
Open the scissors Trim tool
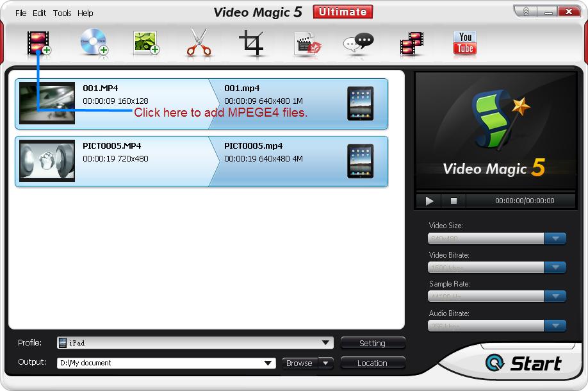point(199,42)
